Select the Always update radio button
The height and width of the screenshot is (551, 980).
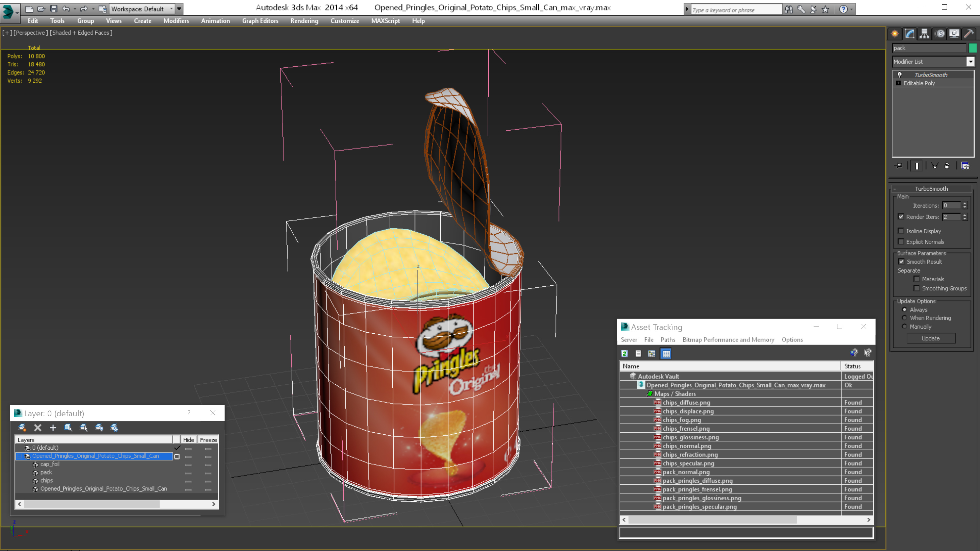[904, 310]
